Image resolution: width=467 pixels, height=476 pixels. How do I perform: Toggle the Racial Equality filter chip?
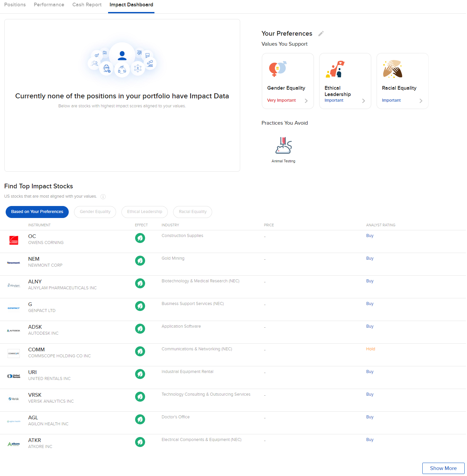[192, 212]
